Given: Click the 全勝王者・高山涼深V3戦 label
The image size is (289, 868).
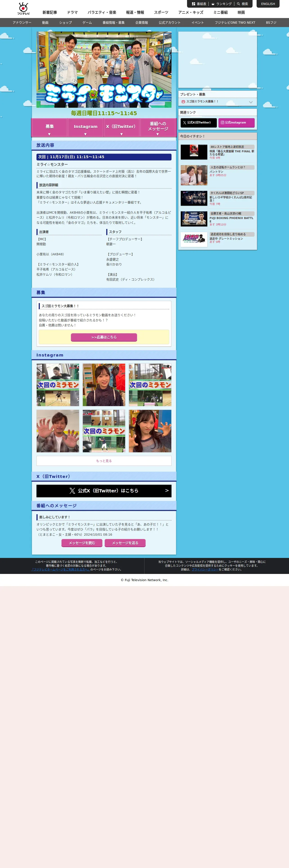Looking at the screenshot, I should coord(232,214).
